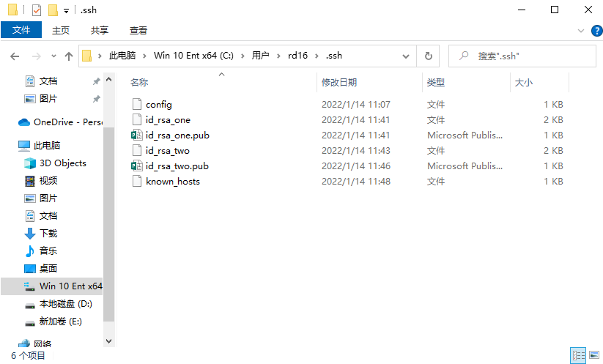
Task: Select the id_rsa_one file icon
Action: [x=137, y=119]
